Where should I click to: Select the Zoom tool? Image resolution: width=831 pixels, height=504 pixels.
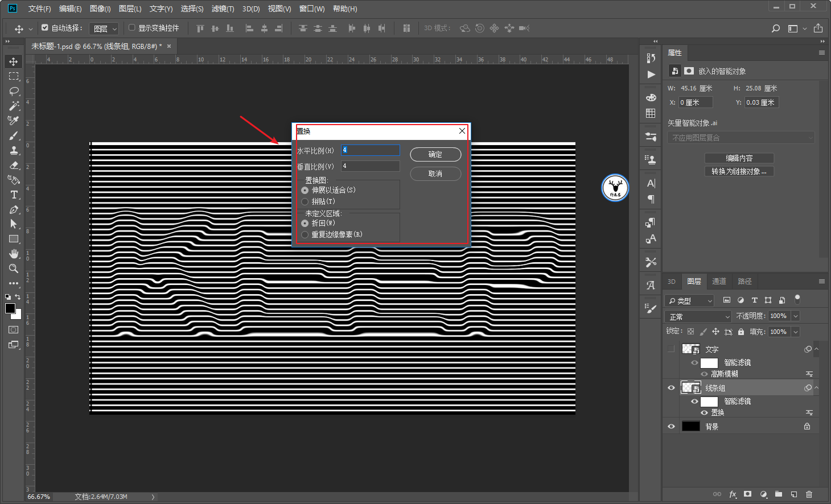(x=14, y=268)
